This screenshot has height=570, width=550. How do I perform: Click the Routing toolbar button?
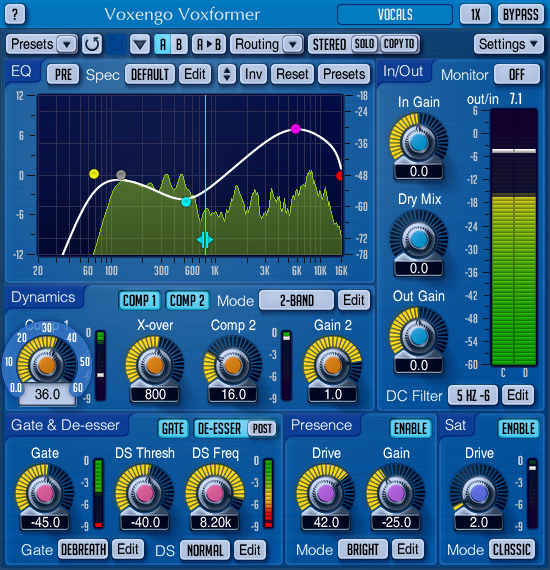[257, 44]
